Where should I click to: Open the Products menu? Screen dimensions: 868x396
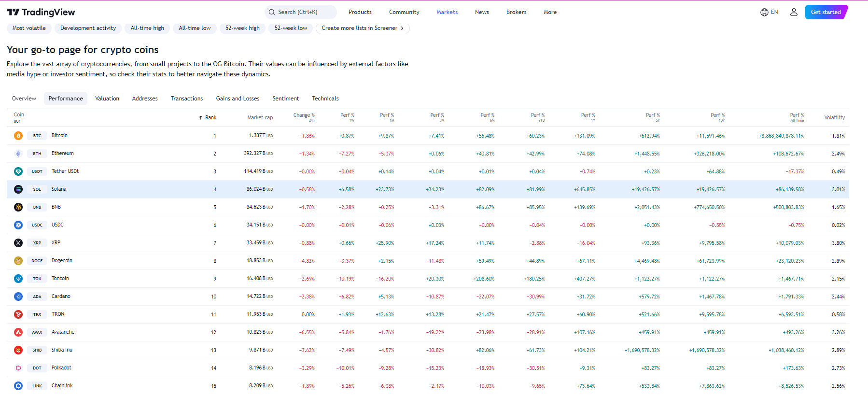(x=360, y=12)
